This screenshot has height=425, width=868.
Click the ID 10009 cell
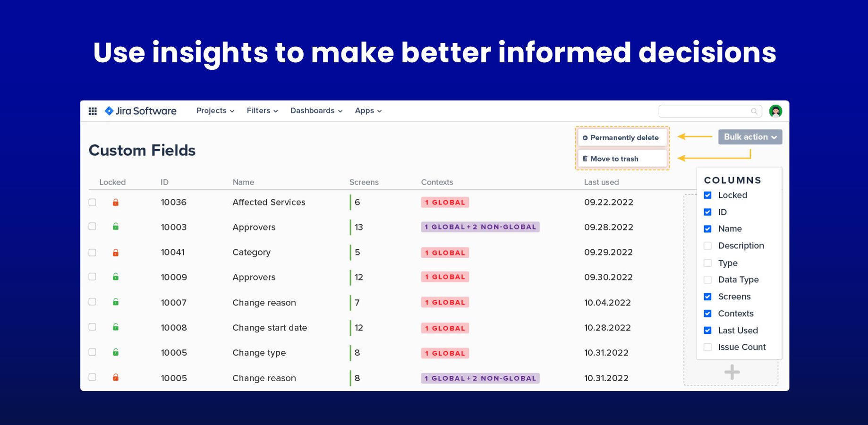pos(174,277)
